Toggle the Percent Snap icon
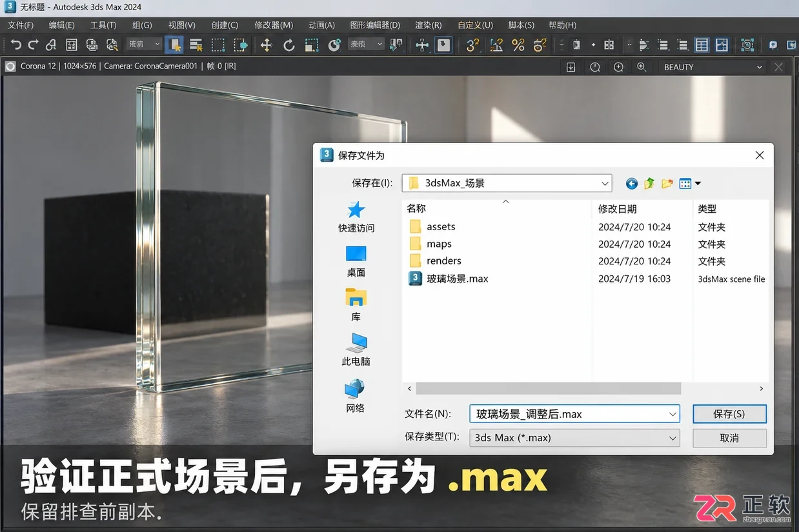 click(x=518, y=44)
